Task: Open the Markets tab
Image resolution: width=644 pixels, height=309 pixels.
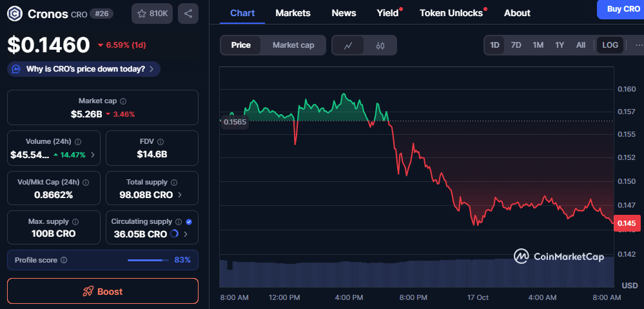Action: coord(293,13)
